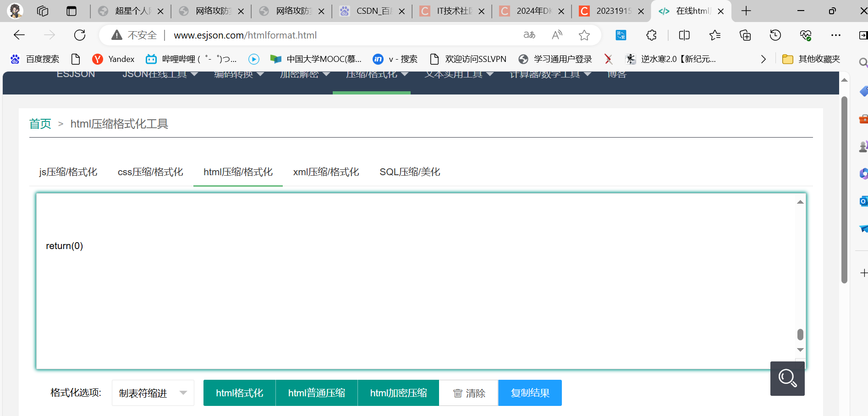Click the profile avatar icon
Screen dimensions: 868x416
point(16,11)
